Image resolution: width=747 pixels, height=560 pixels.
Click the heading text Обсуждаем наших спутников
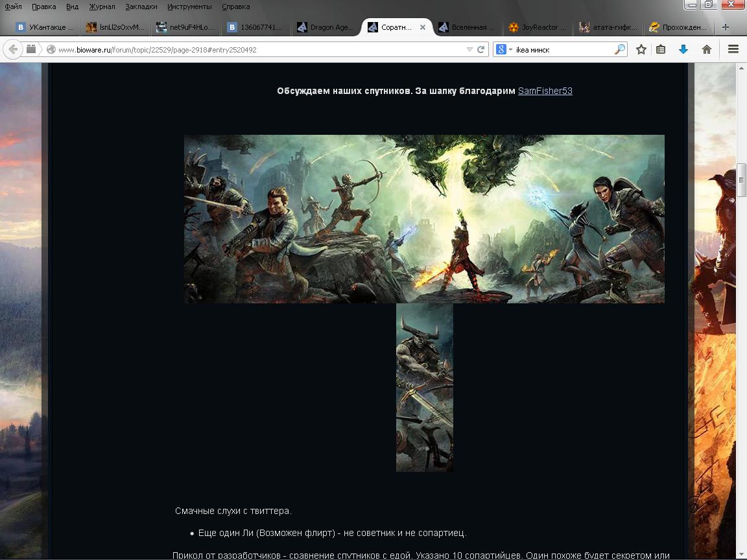point(345,91)
